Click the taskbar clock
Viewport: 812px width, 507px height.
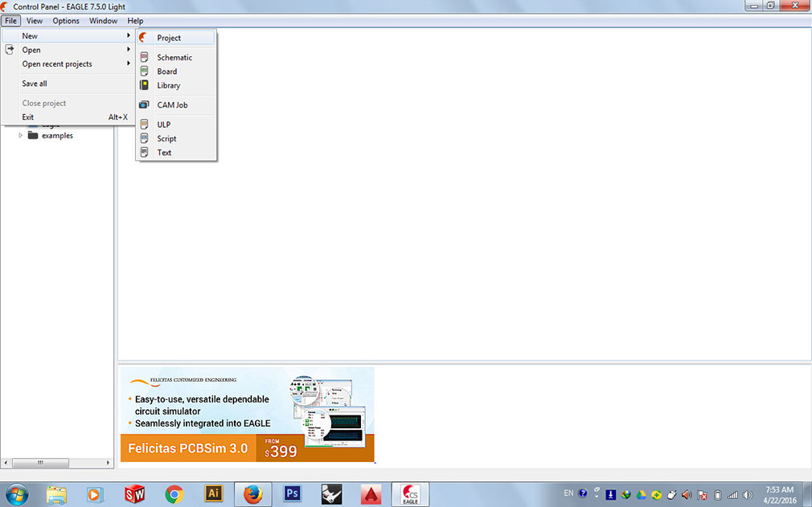click(x=779, y=495)
